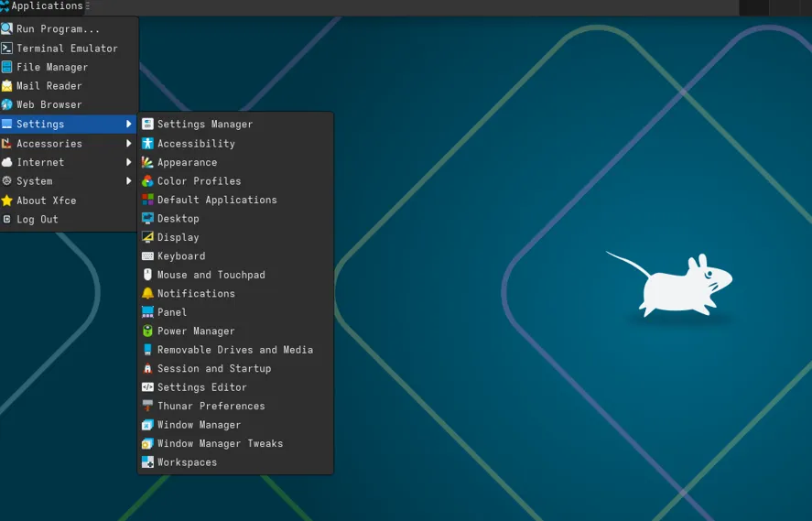
Task: Open Accessibility settings entry
Action: 235,144
